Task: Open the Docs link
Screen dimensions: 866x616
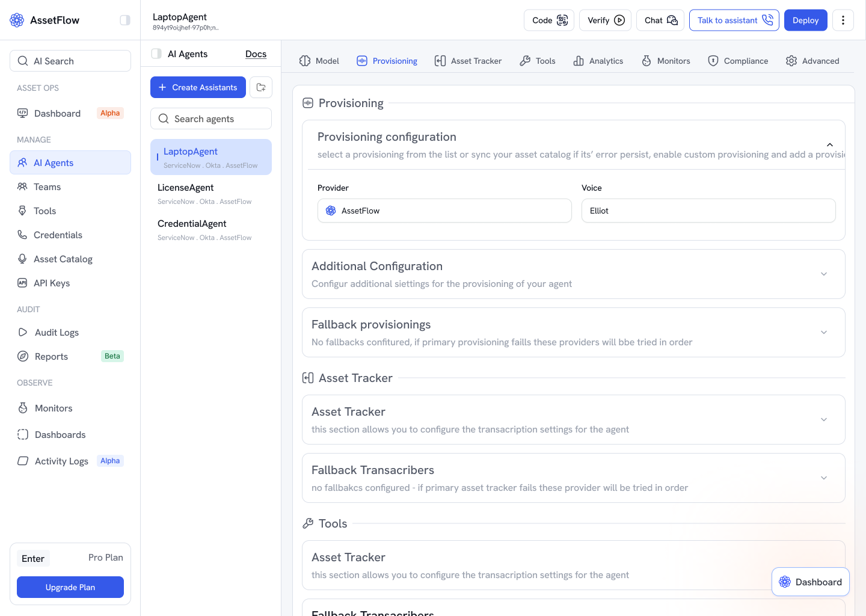Action: pos(256,54)
